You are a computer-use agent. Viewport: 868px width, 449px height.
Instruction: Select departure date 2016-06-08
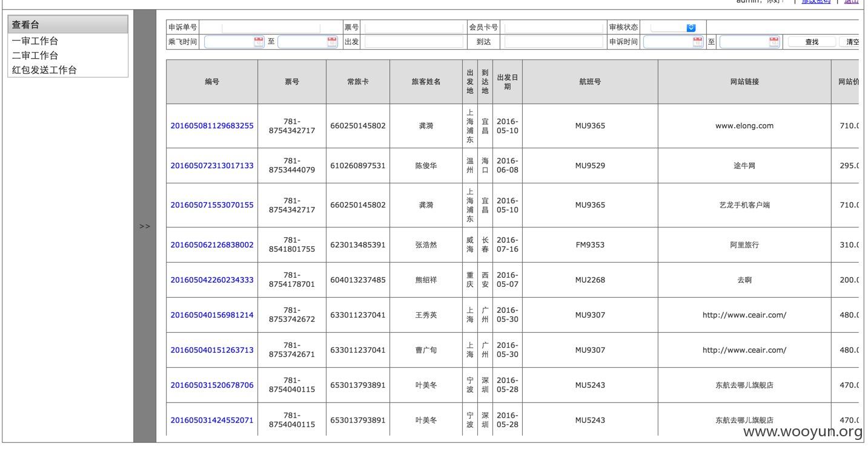point(508,165)
